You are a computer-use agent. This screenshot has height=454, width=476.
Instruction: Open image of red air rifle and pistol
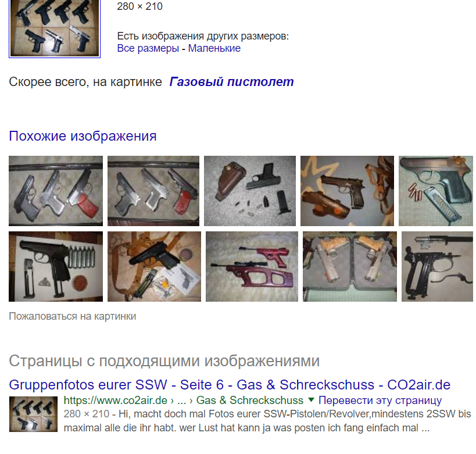pyautogui.click(x=252, y=267)
